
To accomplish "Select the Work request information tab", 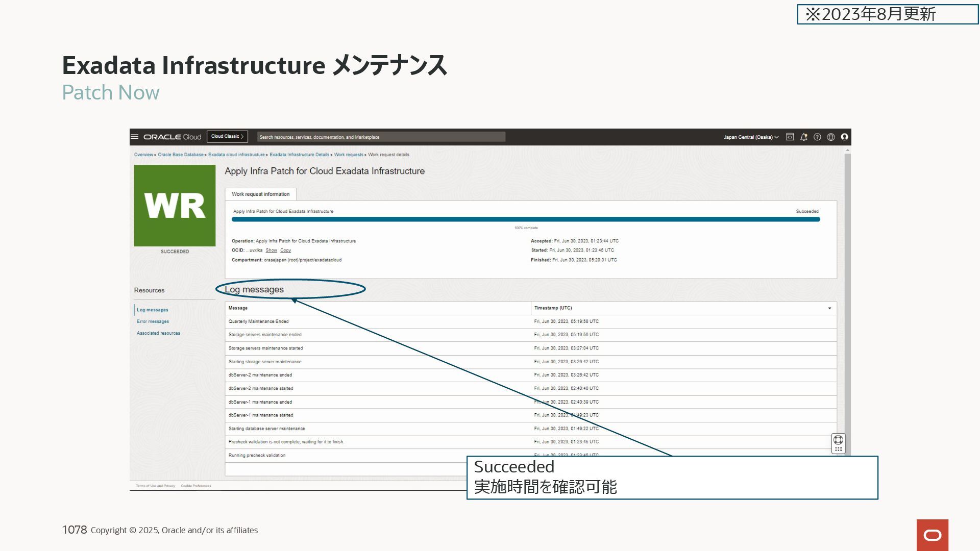I will coord(260,194).
